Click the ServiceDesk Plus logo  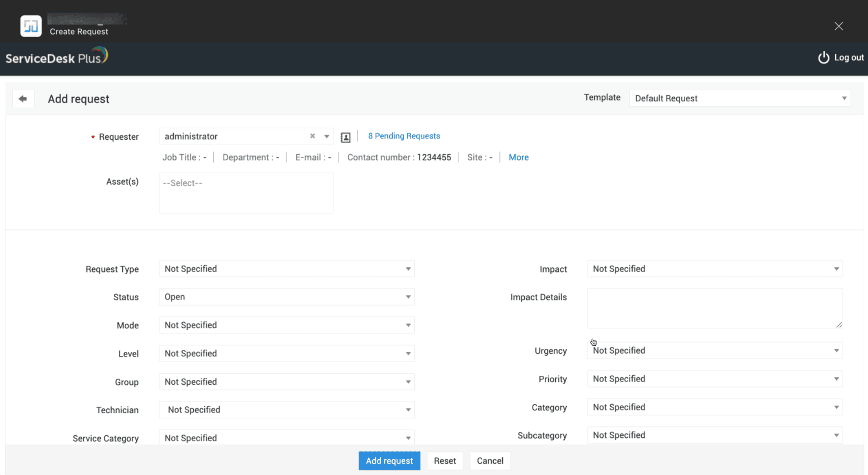tap(56, 57)
